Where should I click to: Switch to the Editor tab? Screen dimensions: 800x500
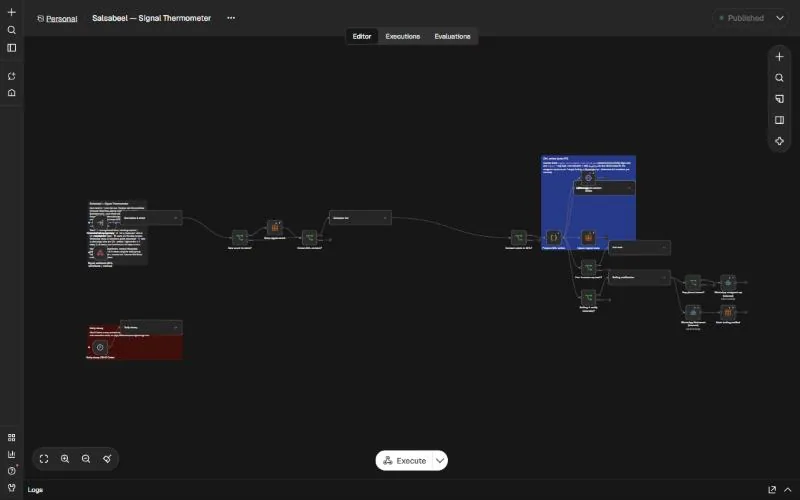coord(362,36)
